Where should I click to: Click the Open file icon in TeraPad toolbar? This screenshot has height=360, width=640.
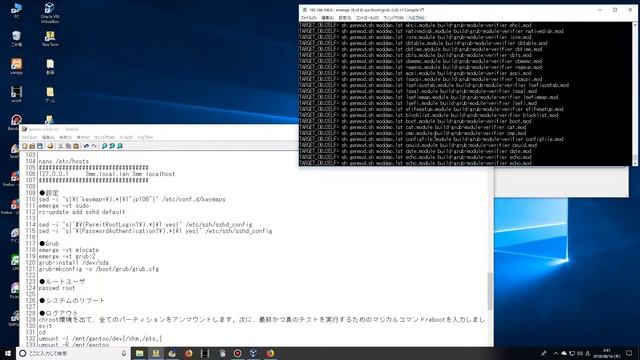coord(32,146)
